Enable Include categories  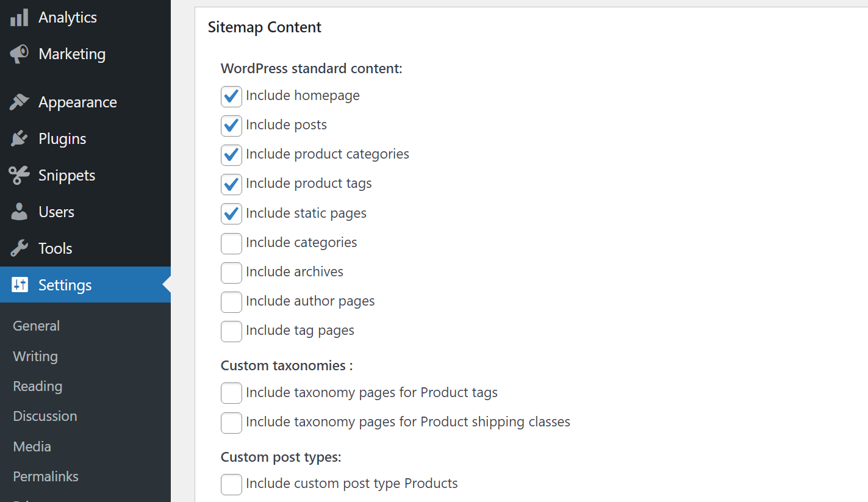tap(231, 243)
